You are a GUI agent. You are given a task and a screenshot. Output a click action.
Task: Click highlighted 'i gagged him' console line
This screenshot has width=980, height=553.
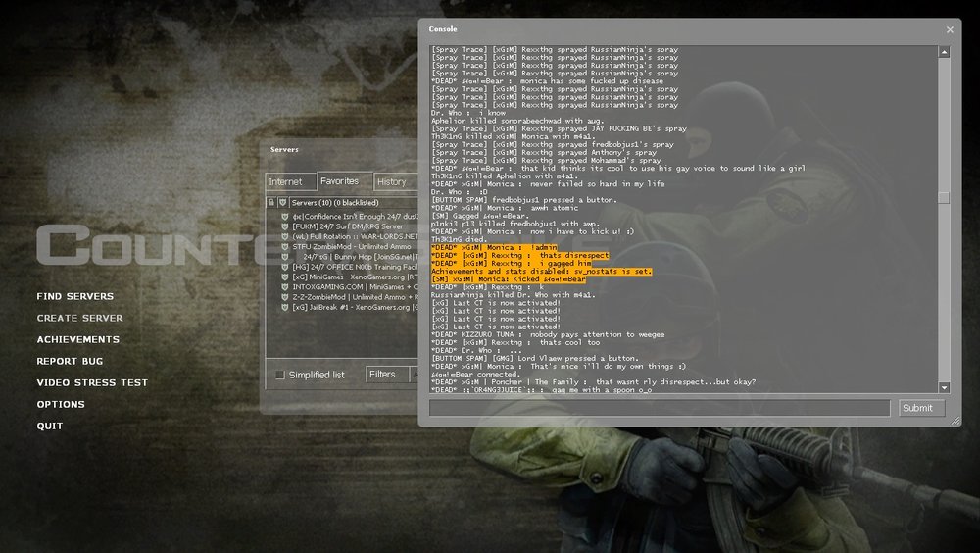pyautogui.click(x=511, y=264)
